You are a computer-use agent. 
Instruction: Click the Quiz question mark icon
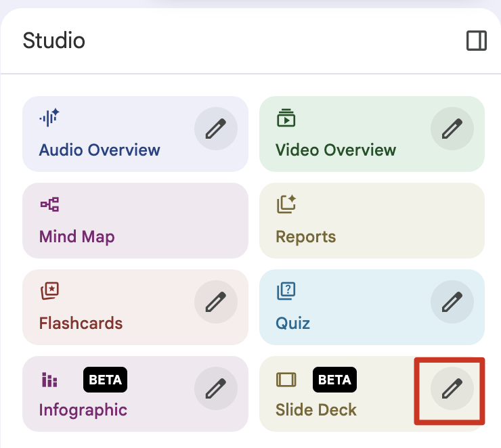(286, 291)
